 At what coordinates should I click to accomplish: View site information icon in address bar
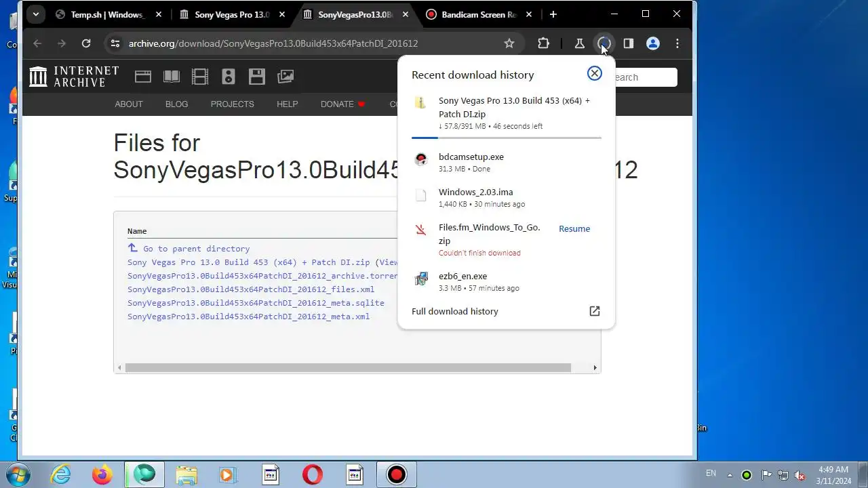click(115, 43)
